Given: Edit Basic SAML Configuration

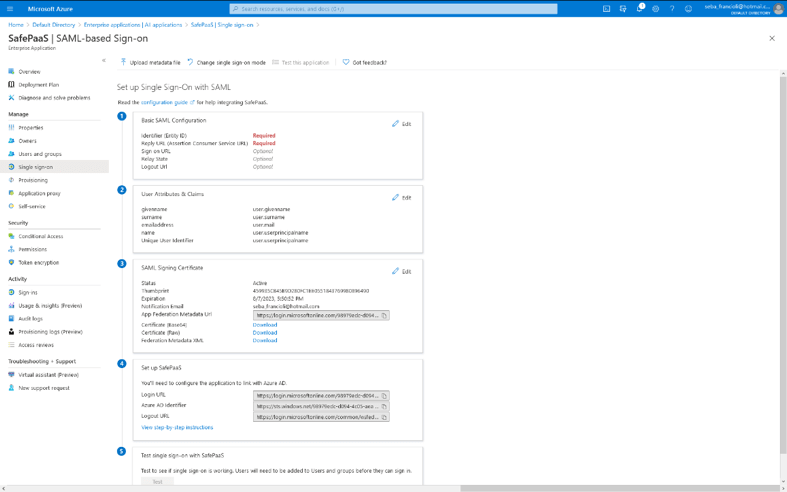Looking at the screenshot, I should pos(402,124).
